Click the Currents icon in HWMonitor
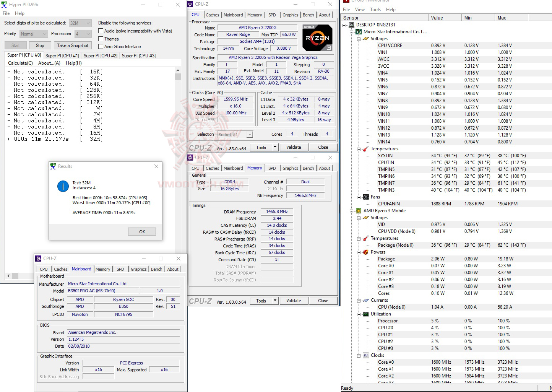This screenshot has height=392, width=552. [x=366, y=300]
